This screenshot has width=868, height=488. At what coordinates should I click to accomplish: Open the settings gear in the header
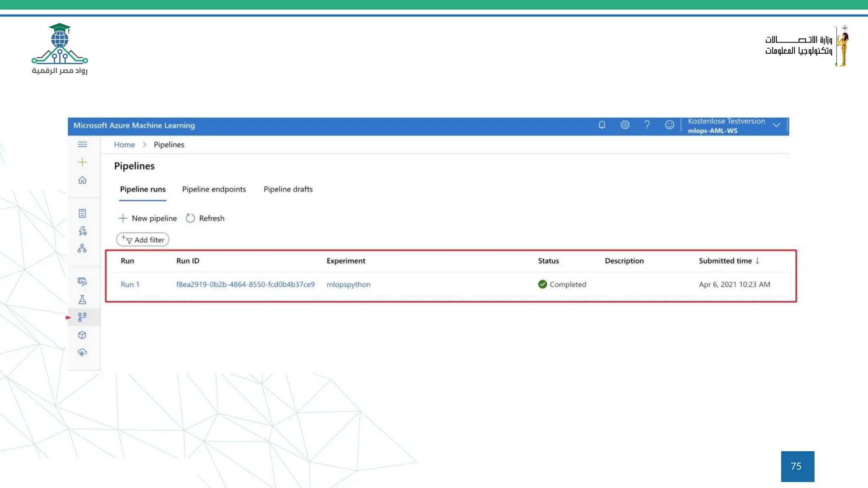click(x=625, y=125)
